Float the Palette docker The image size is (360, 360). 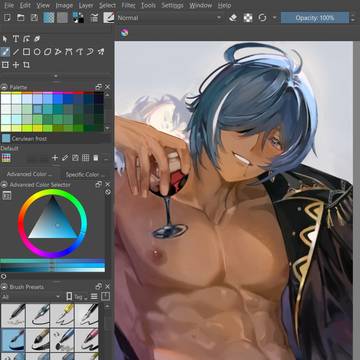pyautogui.click(x=99, y=87)
